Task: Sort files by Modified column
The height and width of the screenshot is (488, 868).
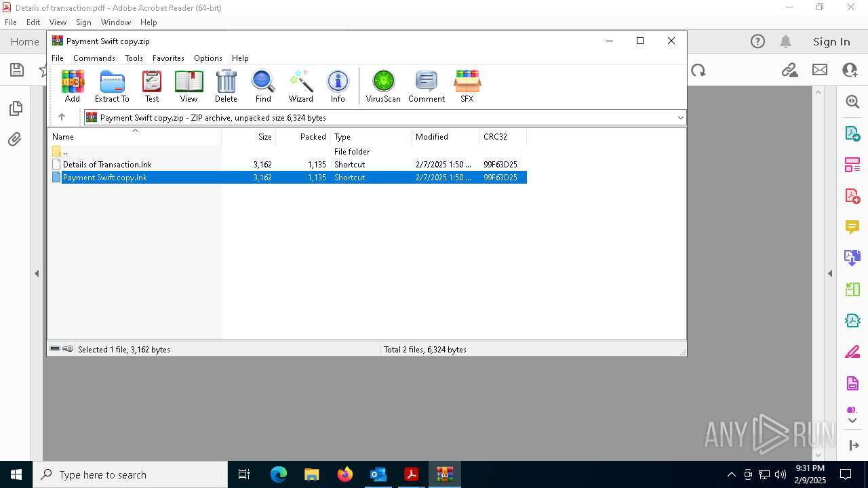Action: tap(445, 137)
